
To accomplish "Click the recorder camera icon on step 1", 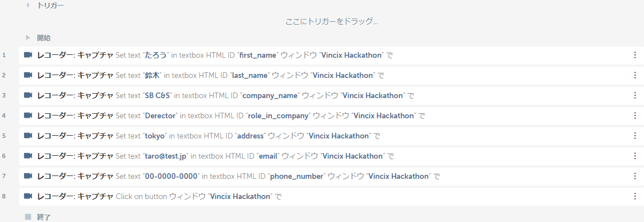I will tap(28, 55).
